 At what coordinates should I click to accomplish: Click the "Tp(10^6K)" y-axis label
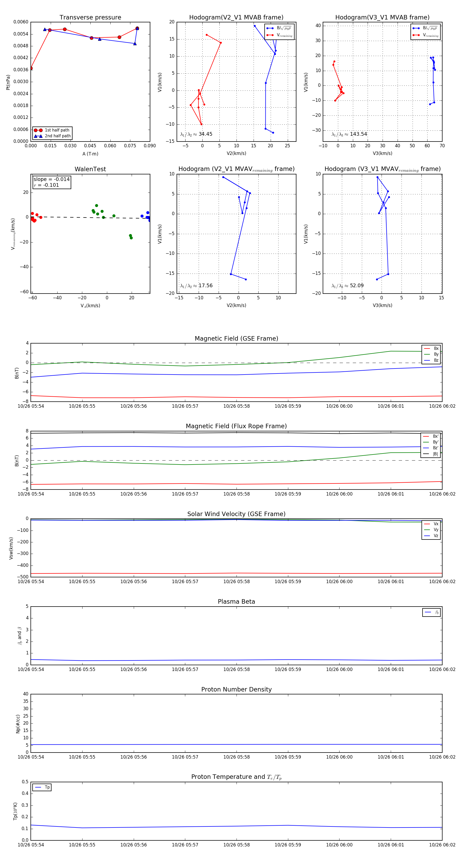[15, 811]
